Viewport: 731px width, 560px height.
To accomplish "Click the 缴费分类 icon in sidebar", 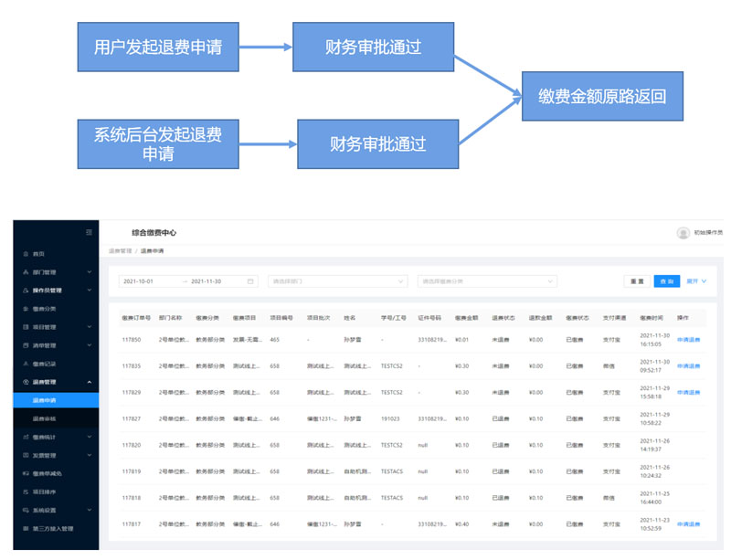I will click(26, 309).
